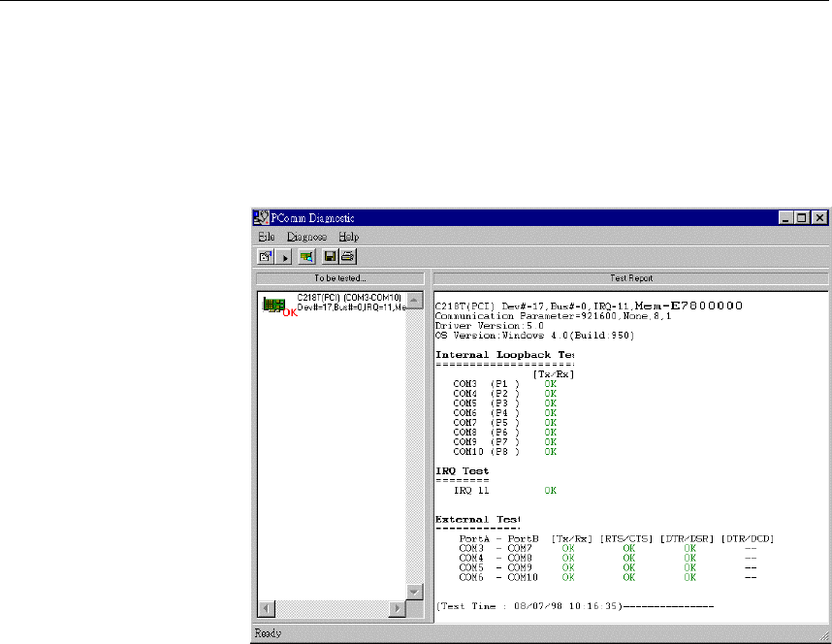This screenshot has width=832, height=644.
Task: Open the Diagnose menu
Action: click(306, 237)
